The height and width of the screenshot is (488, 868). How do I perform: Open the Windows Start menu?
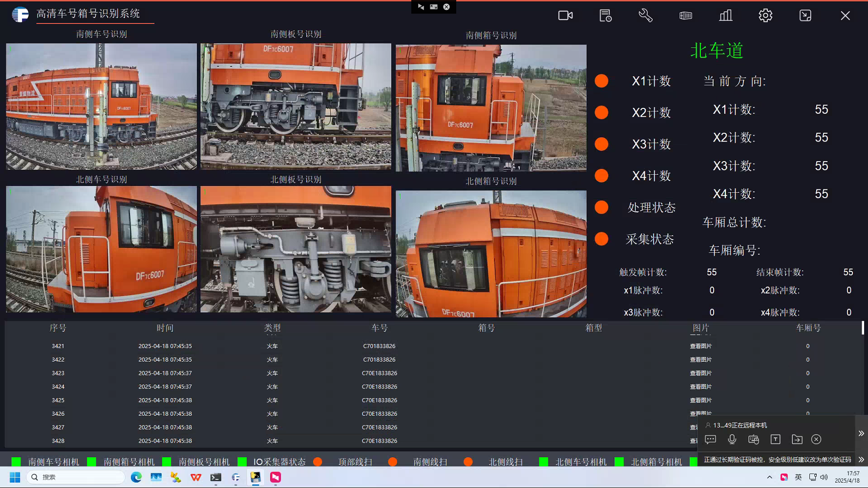coord(15,477)
